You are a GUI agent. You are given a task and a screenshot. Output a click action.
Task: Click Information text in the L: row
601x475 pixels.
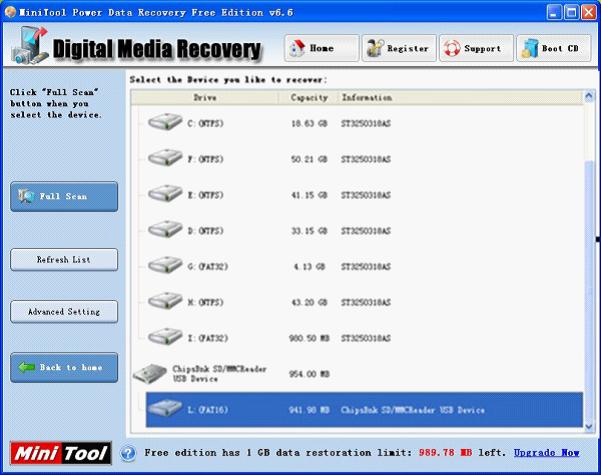click(412, 410)
